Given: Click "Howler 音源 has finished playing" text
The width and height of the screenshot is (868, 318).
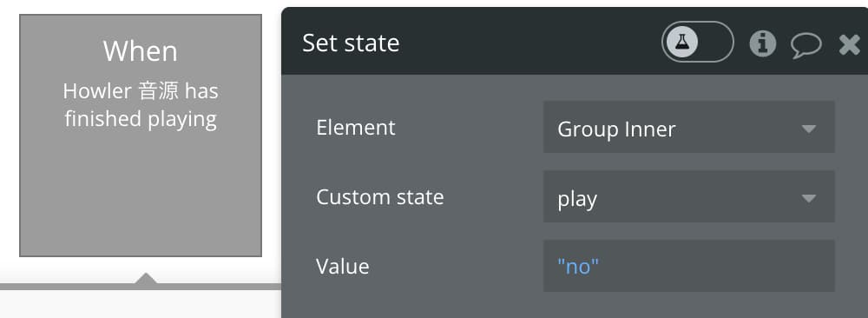Looking at the screenshot, I should pyautogui.click(x=141, y=105).
